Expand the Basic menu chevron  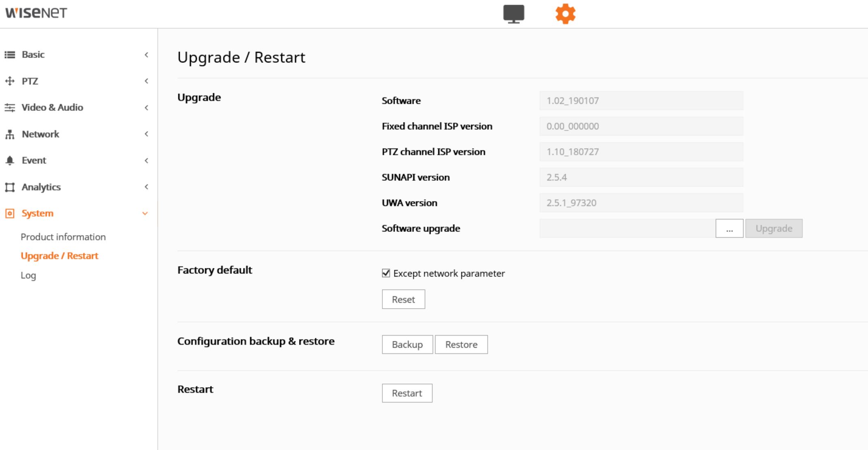146,55
